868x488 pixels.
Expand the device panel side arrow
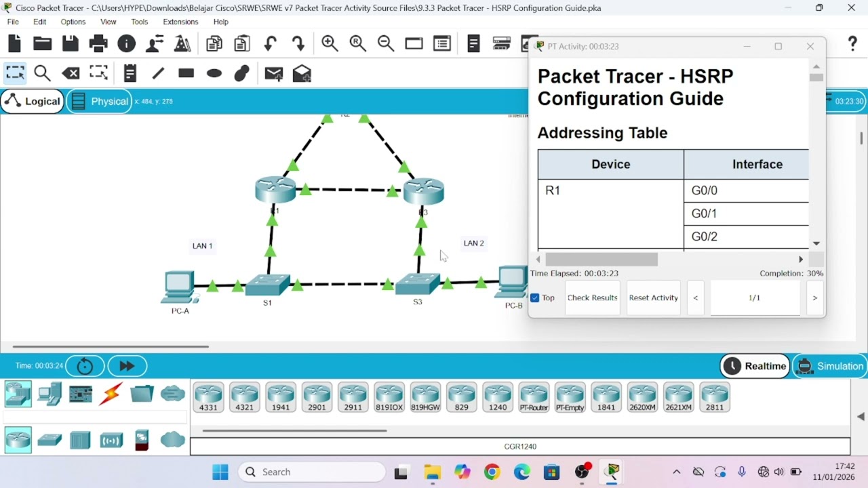pyautogui.click(x=861, y=417)
